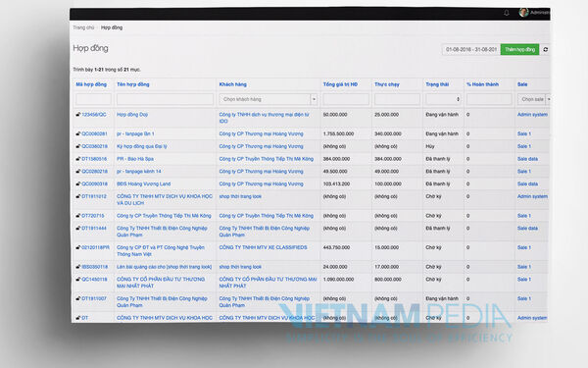
Task: Click the row icon before 02120118PR
Action: (x=78, y=247)
